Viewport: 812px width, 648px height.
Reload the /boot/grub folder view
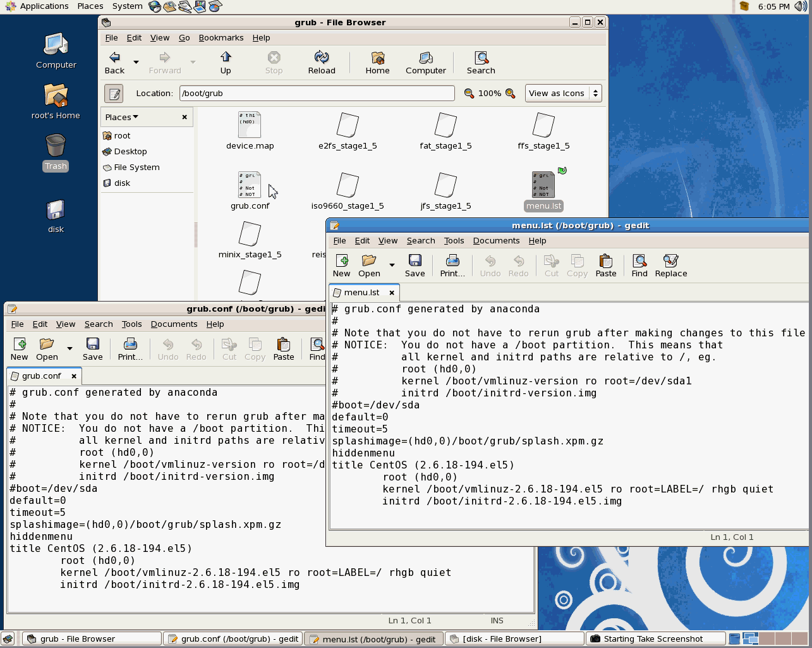click(x=322, y=63)
